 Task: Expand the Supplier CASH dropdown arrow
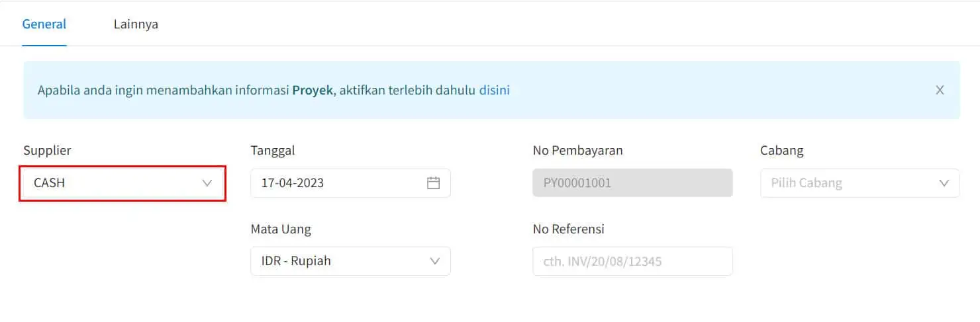[x=207, y=183]
